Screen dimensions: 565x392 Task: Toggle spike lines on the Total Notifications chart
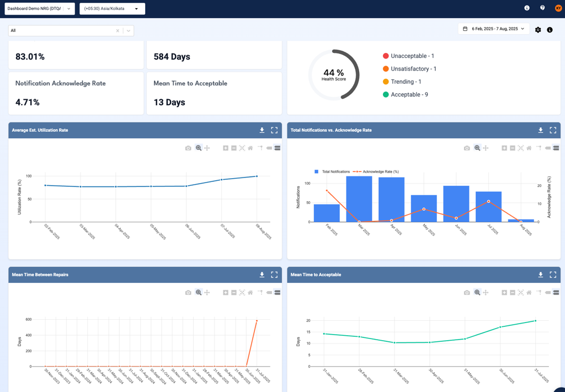(x=539, y=148)
